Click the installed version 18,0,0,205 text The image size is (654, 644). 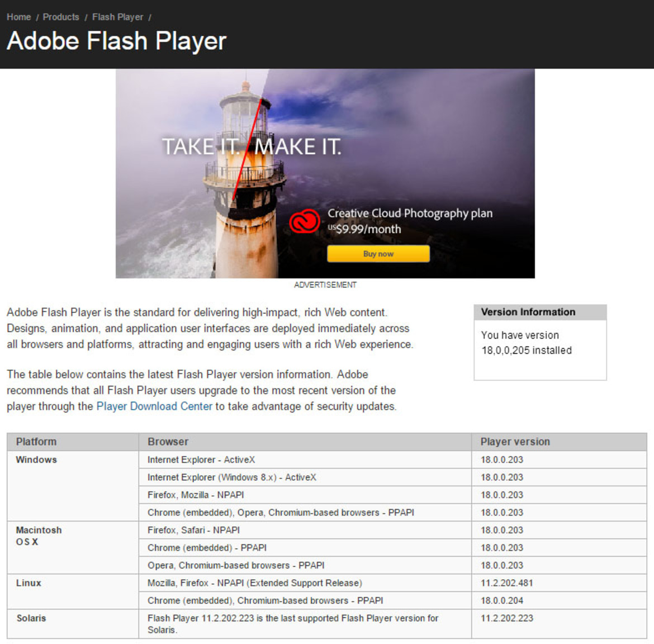(527, 351)
